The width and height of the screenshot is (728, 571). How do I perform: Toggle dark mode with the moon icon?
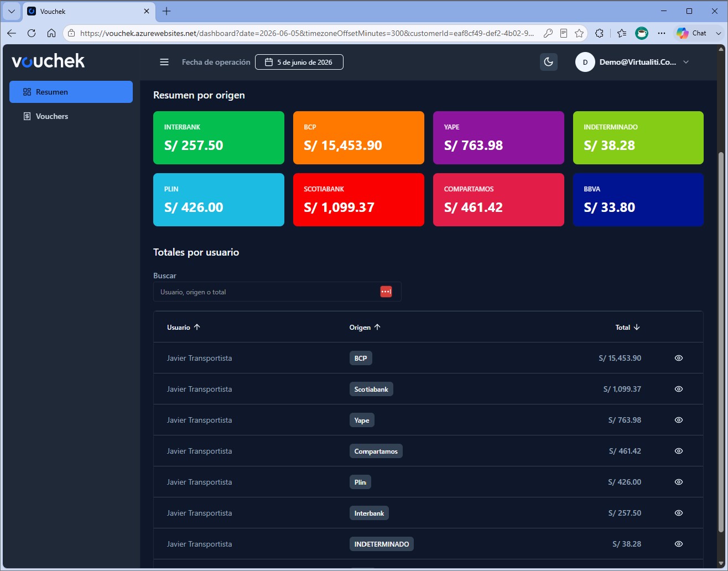[548, 62]
